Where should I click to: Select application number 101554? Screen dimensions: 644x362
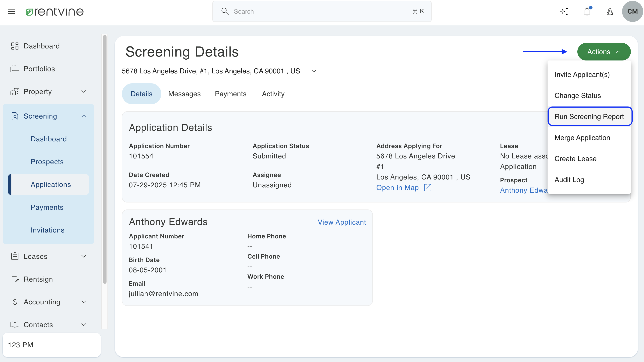(x=141, y=156)
